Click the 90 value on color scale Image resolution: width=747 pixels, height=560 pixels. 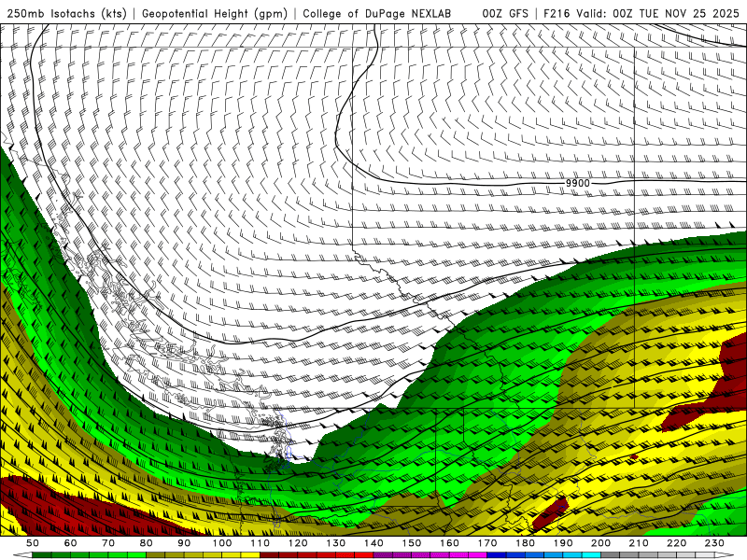coord(184,543)
